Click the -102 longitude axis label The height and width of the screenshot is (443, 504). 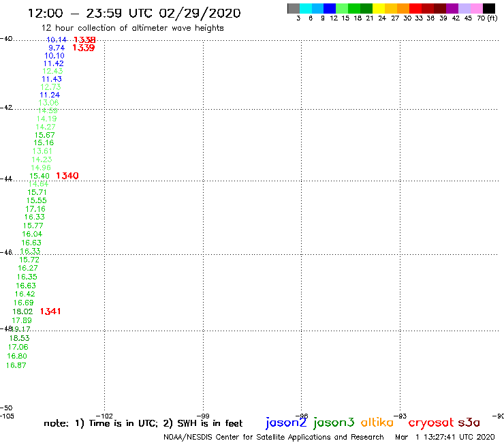[104, 416]
